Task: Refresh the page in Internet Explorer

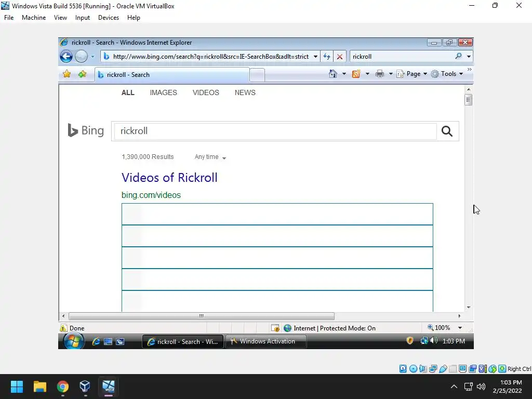Action: coord(327,56)
